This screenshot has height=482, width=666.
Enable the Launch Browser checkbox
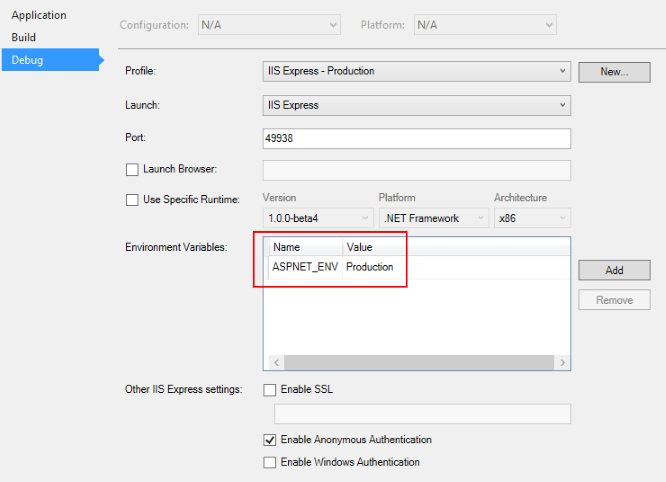coord(132,170)
